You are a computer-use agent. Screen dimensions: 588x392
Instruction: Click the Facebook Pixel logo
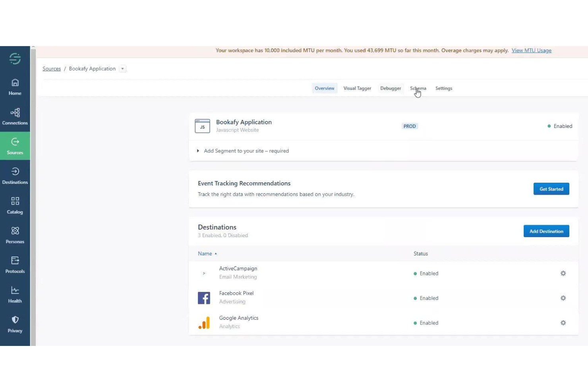click(x=204, y=298)
